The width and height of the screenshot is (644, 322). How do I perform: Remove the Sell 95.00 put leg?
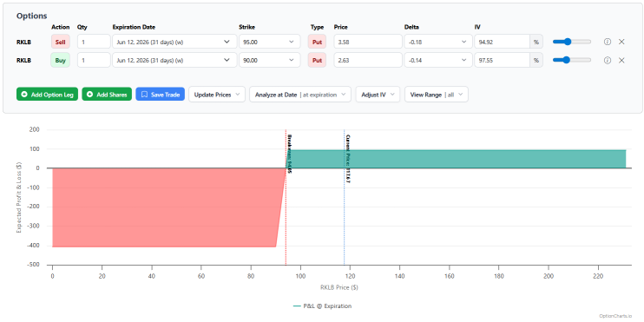point(621,42)
